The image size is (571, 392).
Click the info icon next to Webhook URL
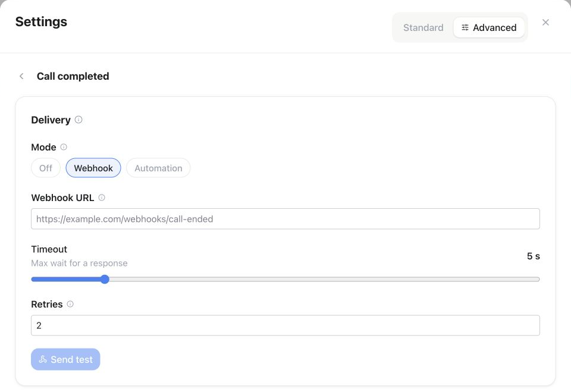[102, 197]
